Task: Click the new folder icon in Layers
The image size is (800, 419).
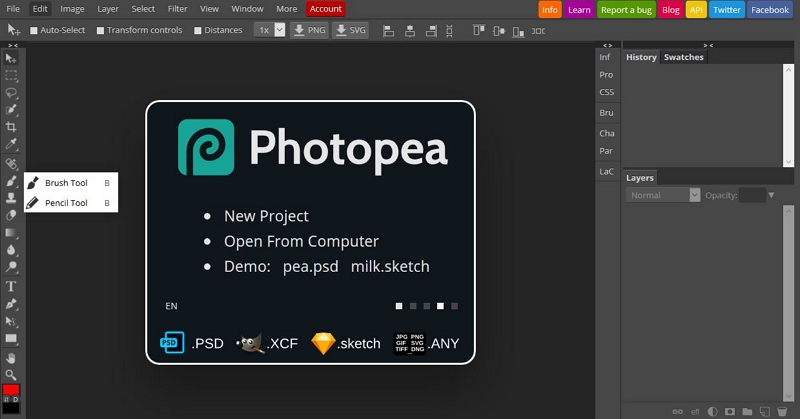Action: tap(747, 411)
